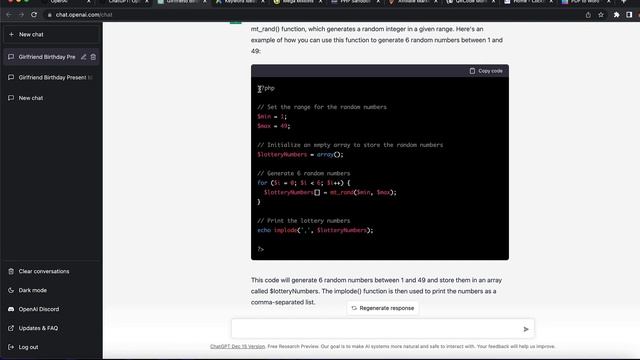640x360 pixels.
Task: Rename the conversation with the pencil icon
Action: coord(83,57)
